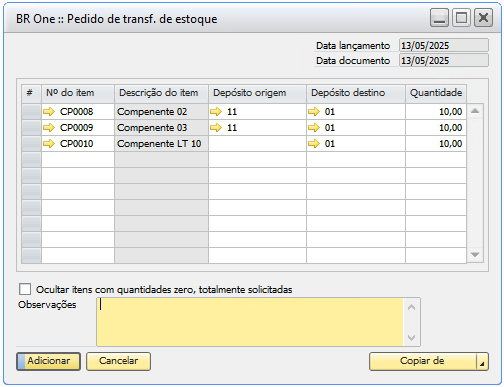
Task: Click item code text CP0010
Action: click(x=76, y=144)
